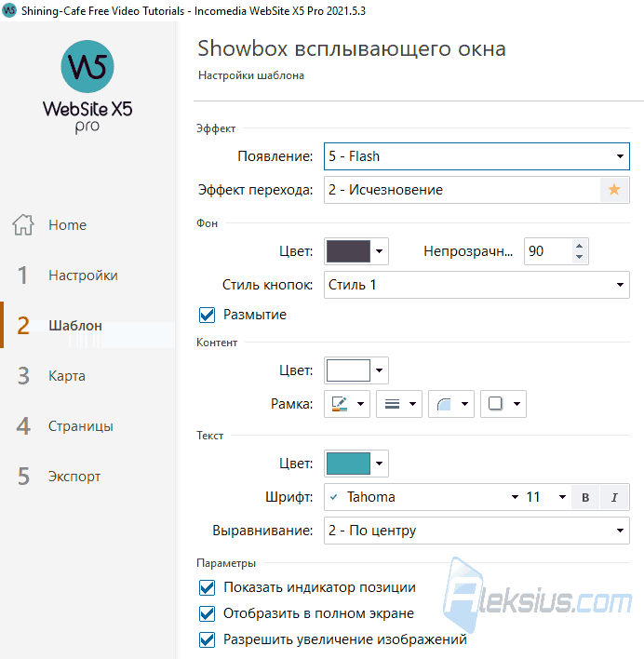Click the Showbox всплывающего окна heading
644x659 pixels.
click(352, 48)
